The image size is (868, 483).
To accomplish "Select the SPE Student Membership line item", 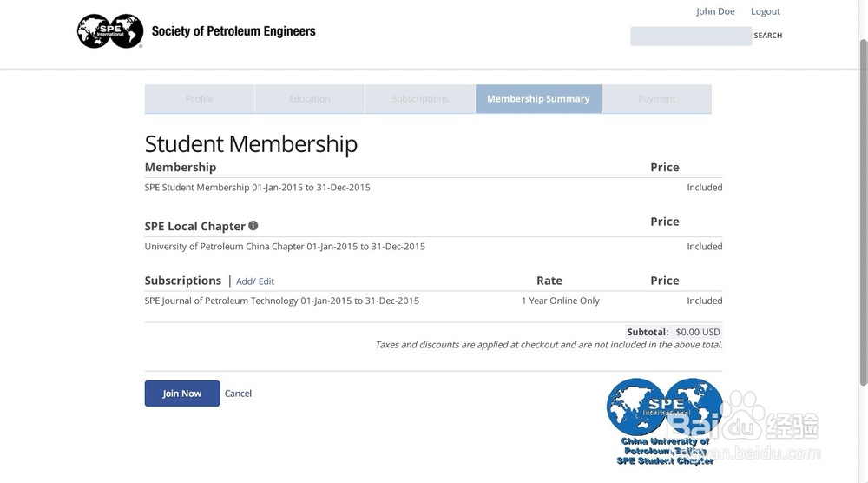I will click(257, 188).
